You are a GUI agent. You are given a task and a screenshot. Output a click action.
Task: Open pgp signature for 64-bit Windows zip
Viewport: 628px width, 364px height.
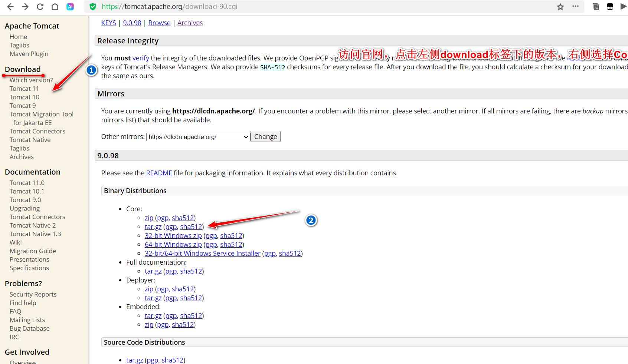point(211,244)
